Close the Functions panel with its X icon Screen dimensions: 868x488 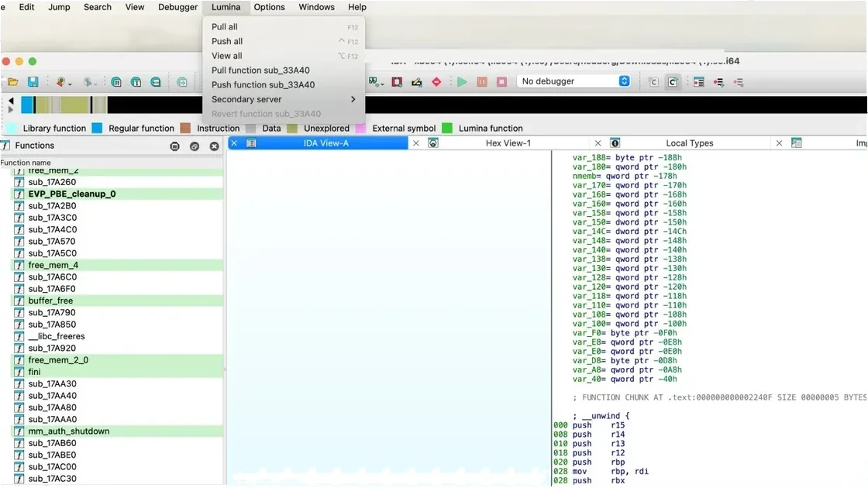pyautogui.click(x=214, y=146)
